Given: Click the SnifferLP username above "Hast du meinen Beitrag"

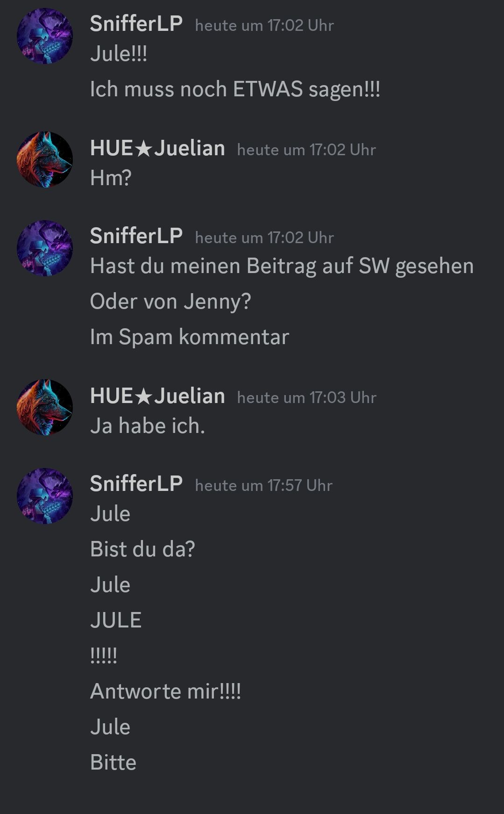Looking at the screenshot, I should pyautogui.click(x=136, y=236).
